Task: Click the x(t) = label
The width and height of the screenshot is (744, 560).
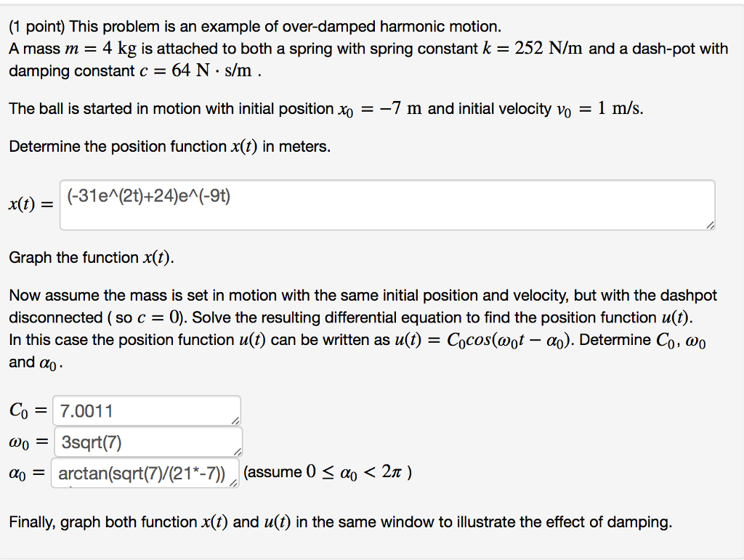Action: point(29,205)
